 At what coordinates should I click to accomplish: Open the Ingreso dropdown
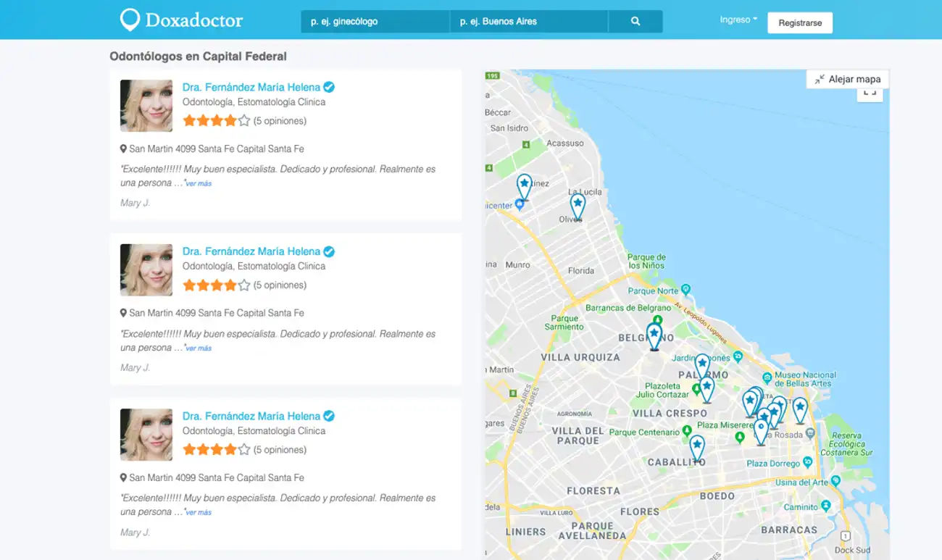pyautogui.click(x=738, y=20)
